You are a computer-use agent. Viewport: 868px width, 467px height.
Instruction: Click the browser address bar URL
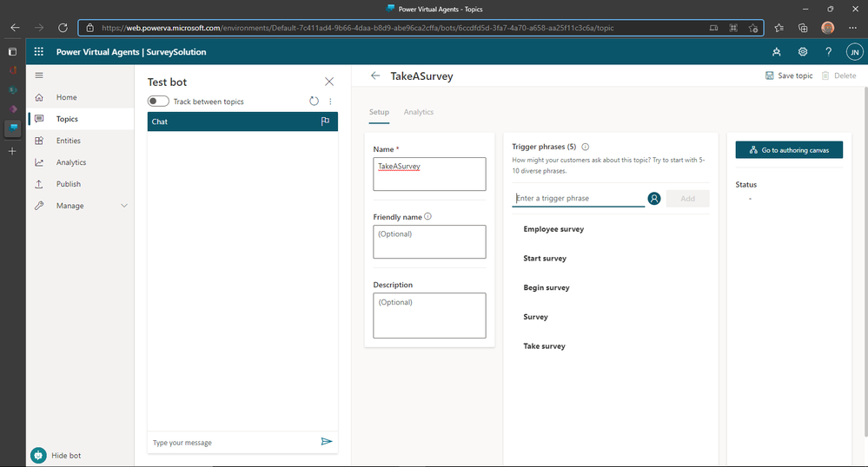[358, 28]
